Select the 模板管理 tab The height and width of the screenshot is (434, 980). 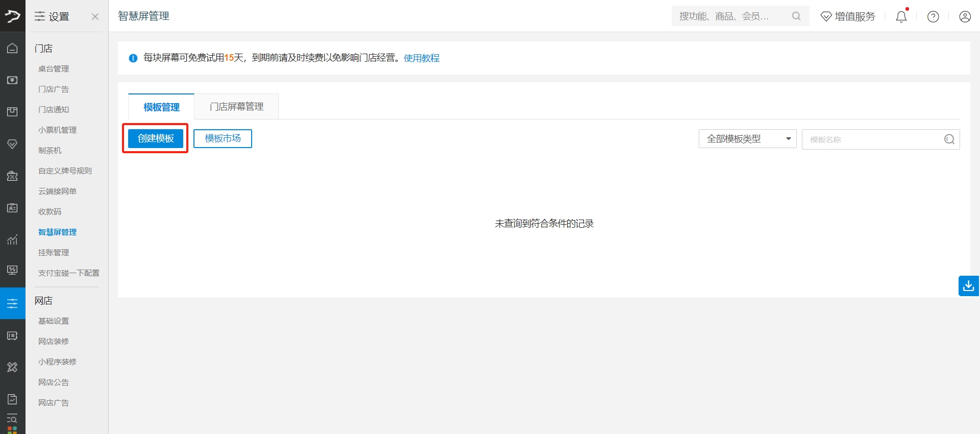161,107
